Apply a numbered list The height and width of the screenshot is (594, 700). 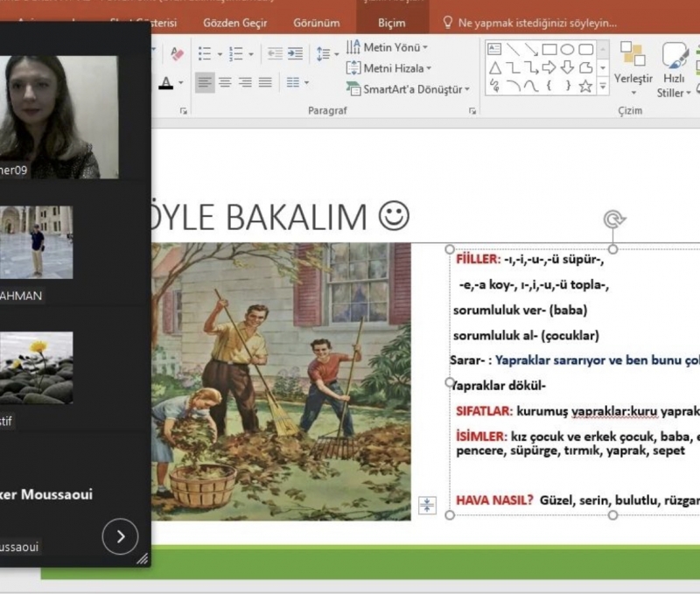(235, 54)
